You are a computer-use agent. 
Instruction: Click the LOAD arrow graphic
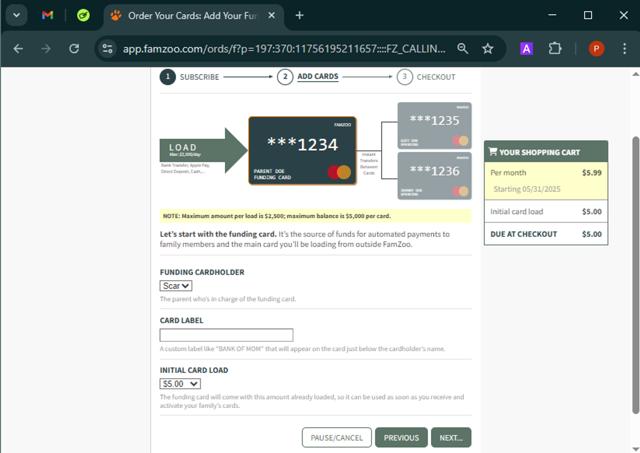tap(203, 151)
